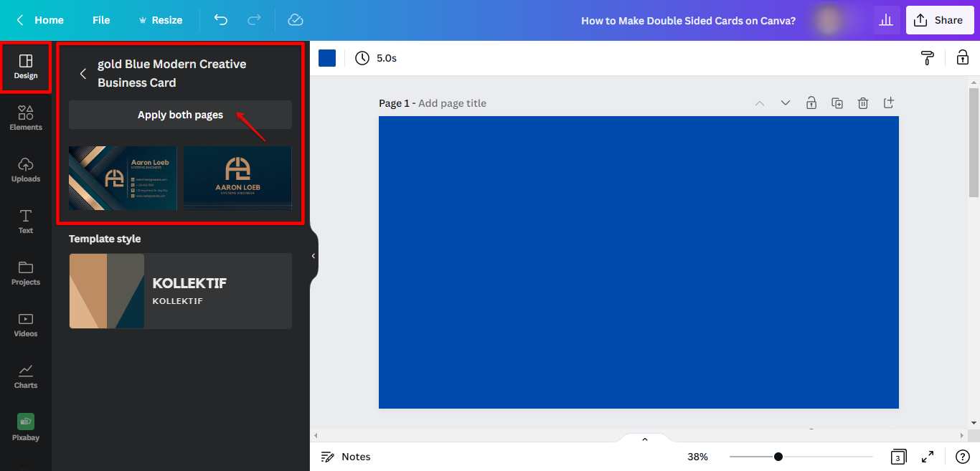Click the Apply both pages button

point(180,115)
